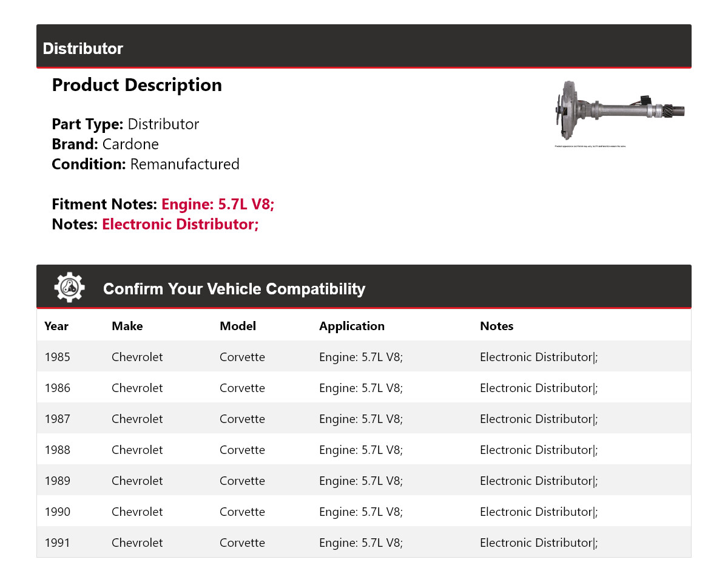Click the Application column header
The height and width of the screenshot is (582, 728).
coord(352,326)
